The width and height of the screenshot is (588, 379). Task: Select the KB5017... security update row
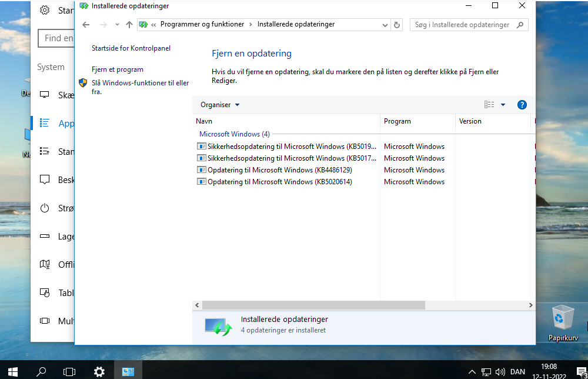(286, 158)
